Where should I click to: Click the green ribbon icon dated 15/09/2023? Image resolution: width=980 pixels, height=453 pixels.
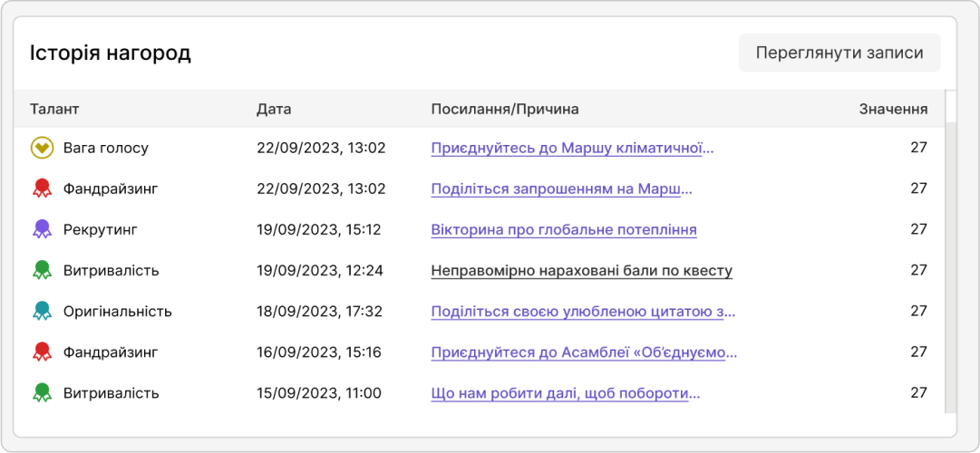41,392
